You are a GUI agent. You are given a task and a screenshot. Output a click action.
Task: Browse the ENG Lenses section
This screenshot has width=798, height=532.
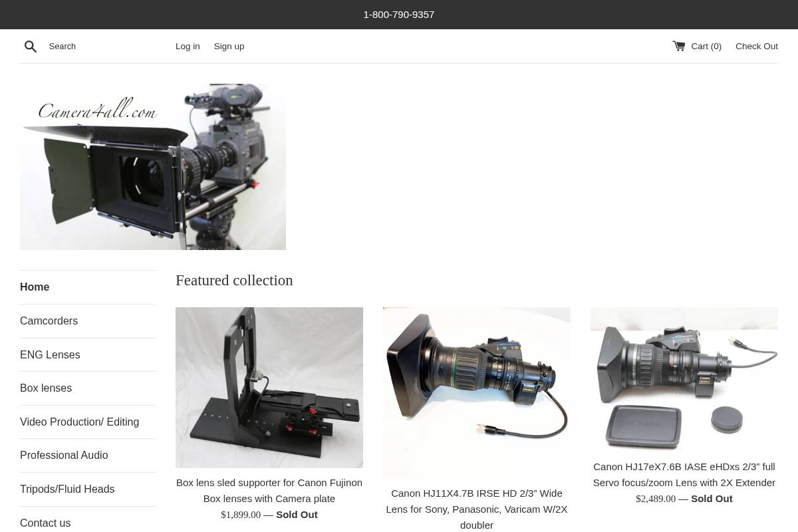tap(50, 354)
